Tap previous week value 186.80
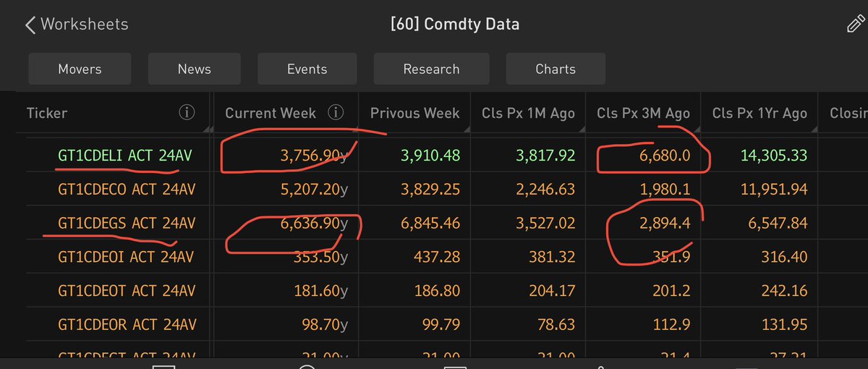Image resolution: width=868 pixels, height=369 pixels. pos(436,292)
